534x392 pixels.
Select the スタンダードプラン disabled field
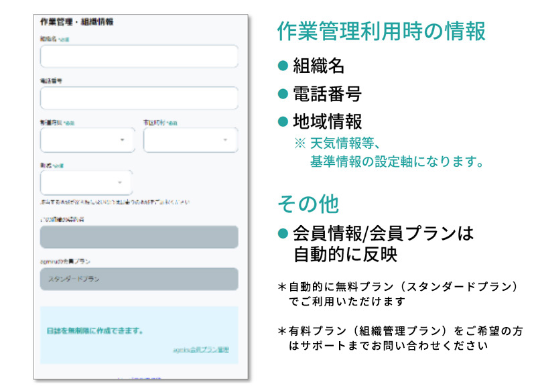pyautogui.click(x=139, y=279)
